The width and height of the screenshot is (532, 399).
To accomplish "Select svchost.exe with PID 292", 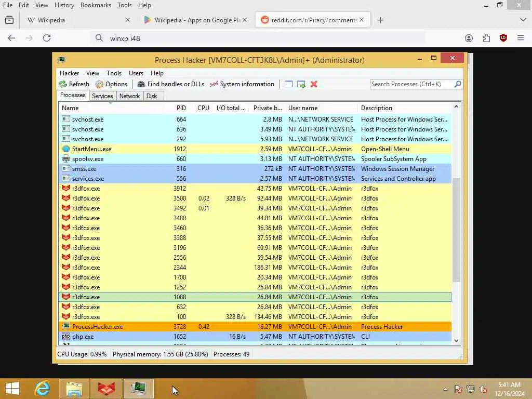I will [x=255, y=139].
